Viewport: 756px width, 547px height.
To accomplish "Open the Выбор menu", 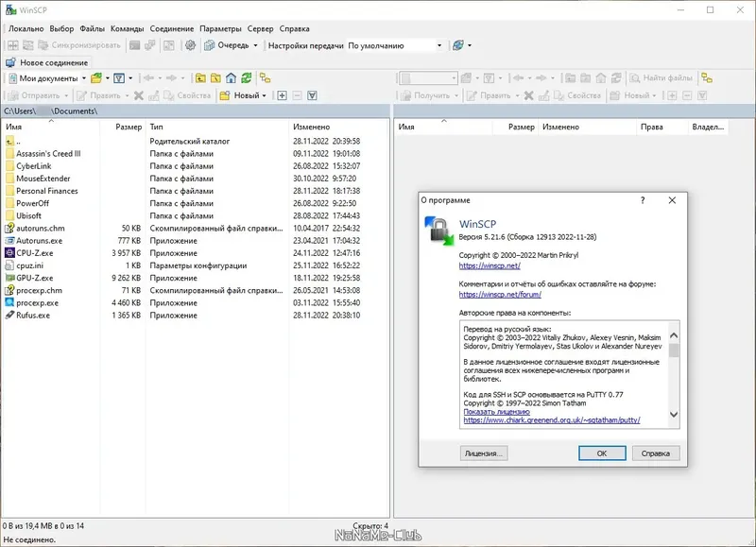I will pyautogui.click(x=61, y=29).
